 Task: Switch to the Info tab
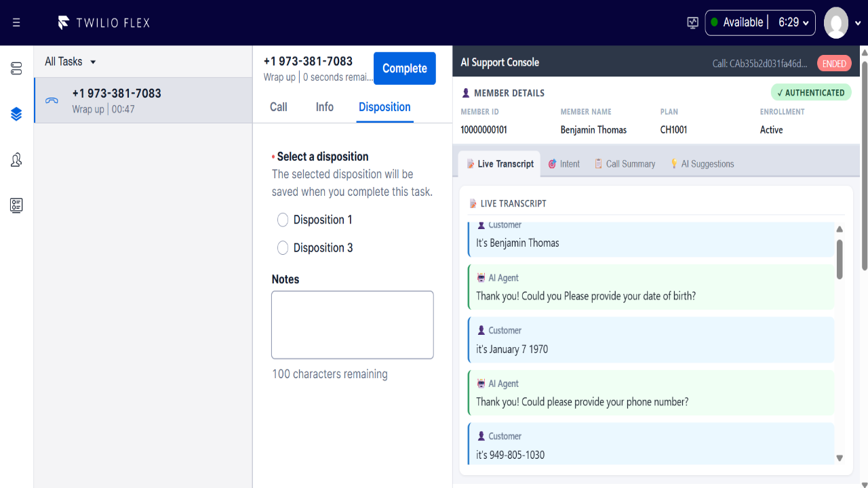(x=325, y=107)
